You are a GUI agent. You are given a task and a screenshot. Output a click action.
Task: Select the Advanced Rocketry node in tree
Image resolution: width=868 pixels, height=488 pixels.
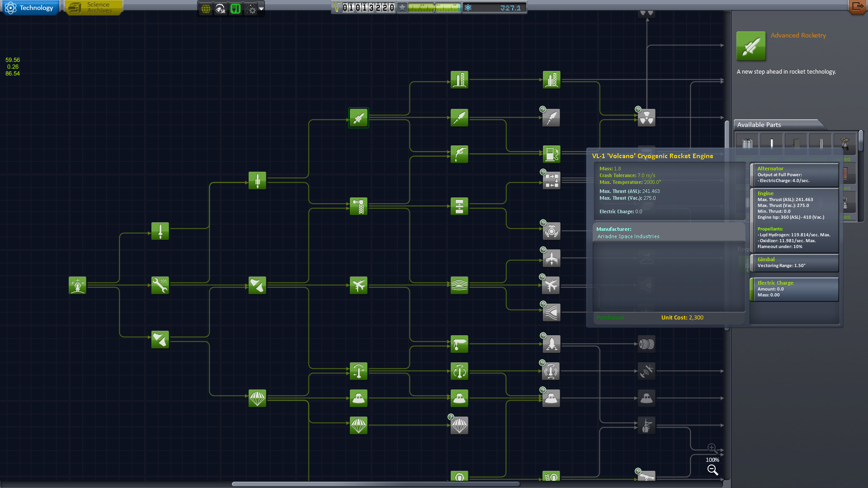coord(359,118)
